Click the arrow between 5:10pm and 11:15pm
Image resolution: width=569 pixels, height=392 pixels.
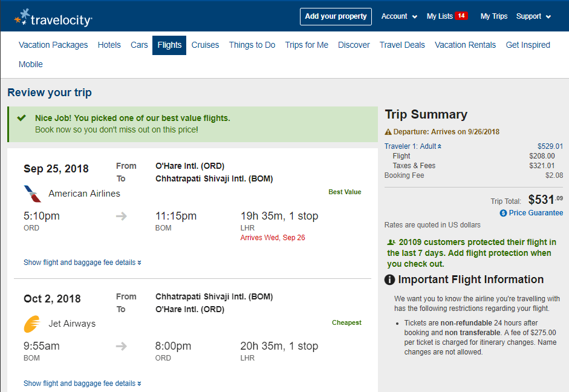click(120, 215)
